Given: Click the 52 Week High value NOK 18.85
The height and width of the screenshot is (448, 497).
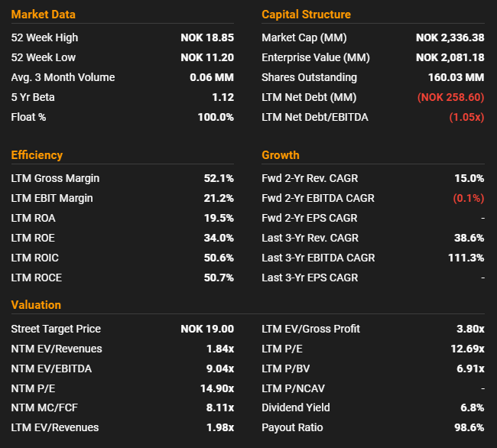Looking at the screenshot, I should (207, 37).
